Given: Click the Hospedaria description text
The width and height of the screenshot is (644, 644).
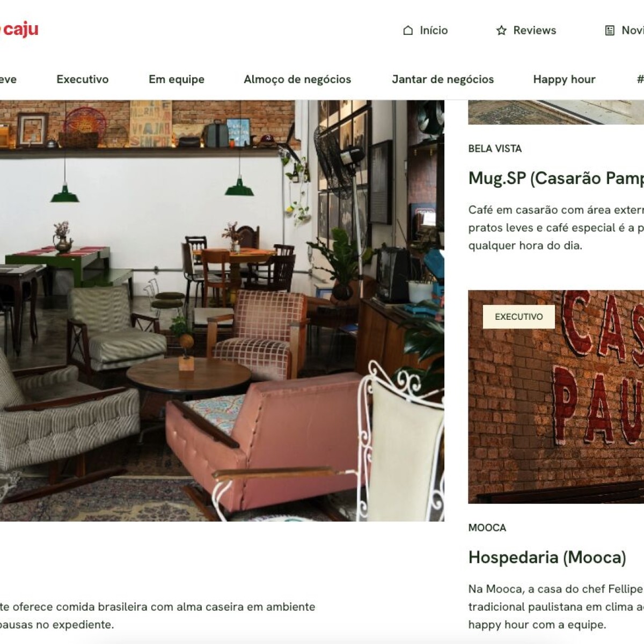Looking at the screenshot, I should click(556, 607).
